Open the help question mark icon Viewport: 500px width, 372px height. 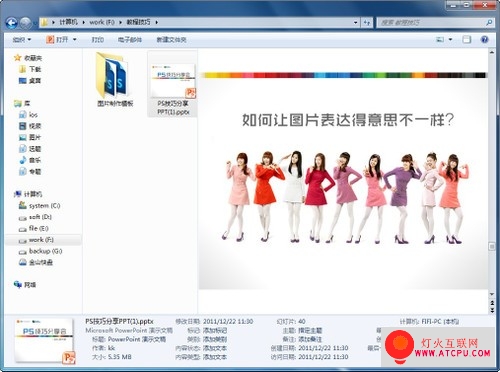(485, 40)
